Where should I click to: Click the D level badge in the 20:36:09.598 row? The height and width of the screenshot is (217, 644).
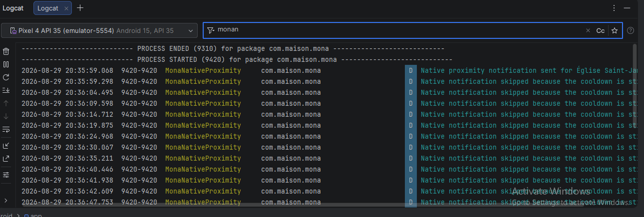coord(411,104)
